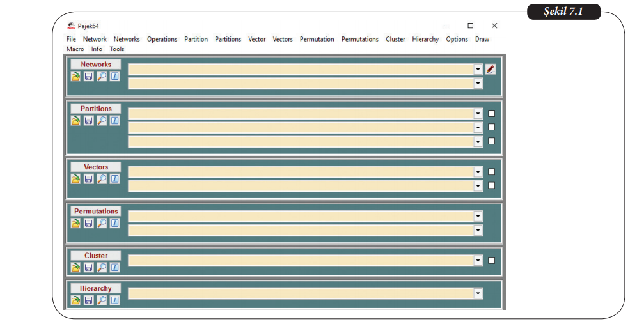Click the red pencil edit network icon
This screenshot has height=324, width=644.
click(491, 70)
